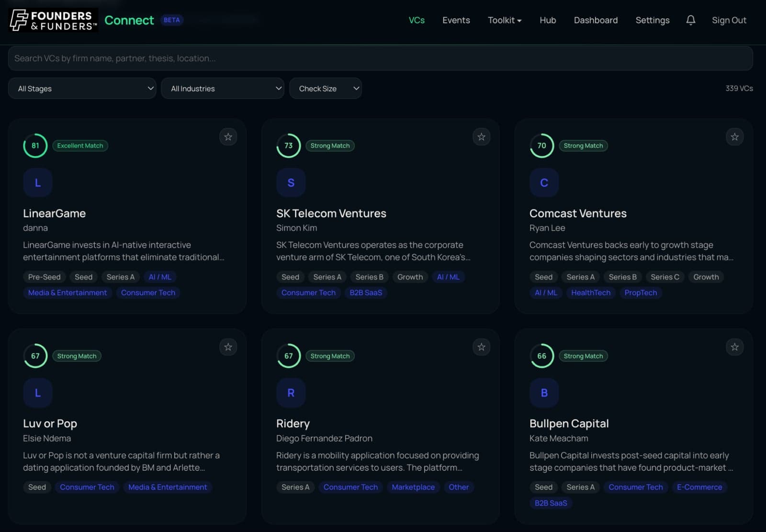
Task: Open Settings in the top nav
Action: 653,20
